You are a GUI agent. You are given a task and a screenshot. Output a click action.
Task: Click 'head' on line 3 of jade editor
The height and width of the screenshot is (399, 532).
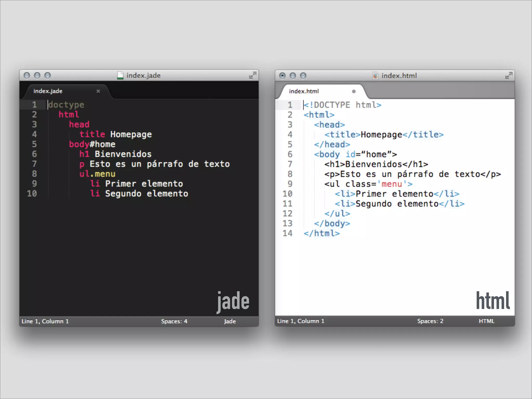[79, 124]
